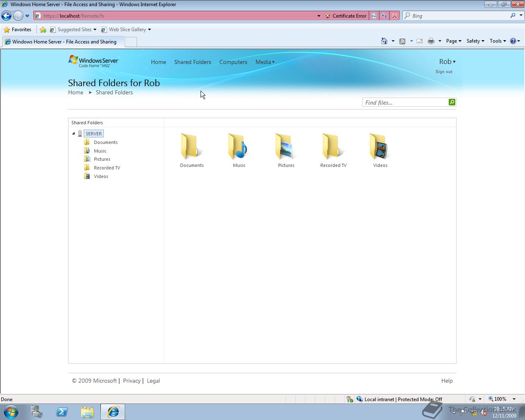
Task: Open the Legal footer link
Action: [153, 381]
